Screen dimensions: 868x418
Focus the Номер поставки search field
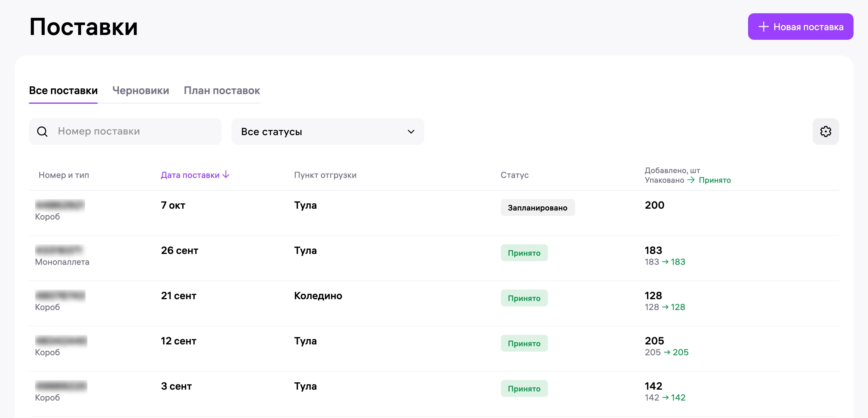click(125, 131)
